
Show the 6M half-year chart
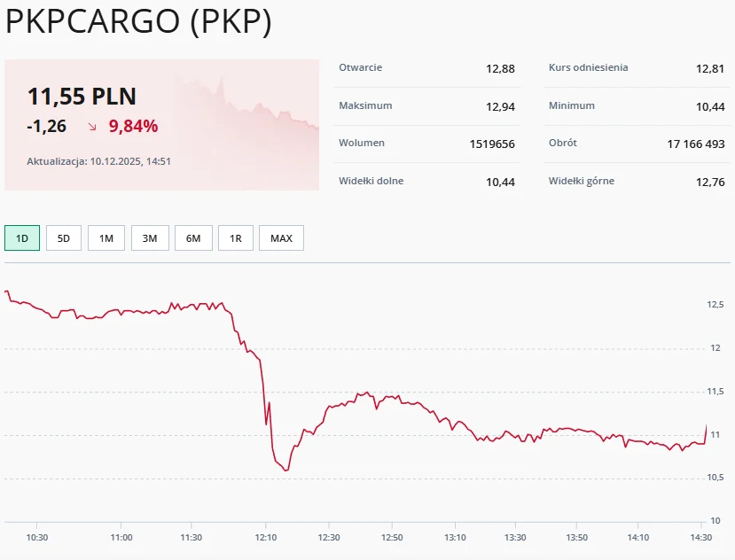(192, 237)
